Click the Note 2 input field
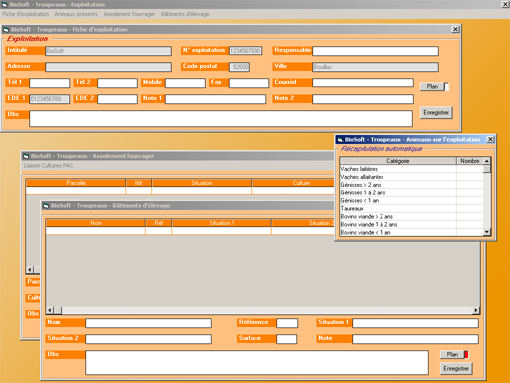This screenshot has width=510, height=383. 363,99
